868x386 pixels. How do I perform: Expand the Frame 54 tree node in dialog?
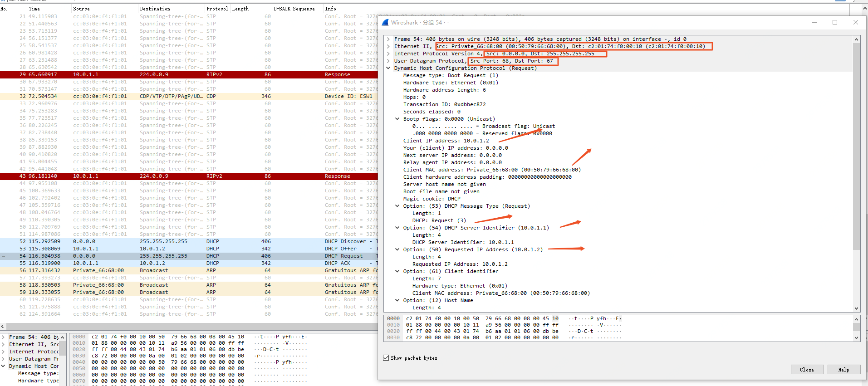[388, 39]
